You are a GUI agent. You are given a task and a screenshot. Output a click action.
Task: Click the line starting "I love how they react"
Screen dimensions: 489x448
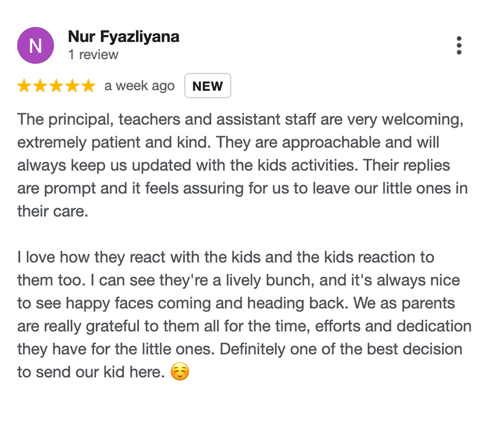[x=226, y=257]
